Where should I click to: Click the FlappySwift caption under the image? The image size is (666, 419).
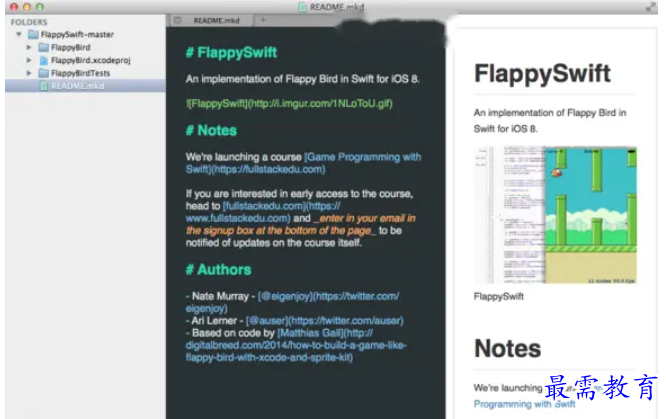click(499, 297)
